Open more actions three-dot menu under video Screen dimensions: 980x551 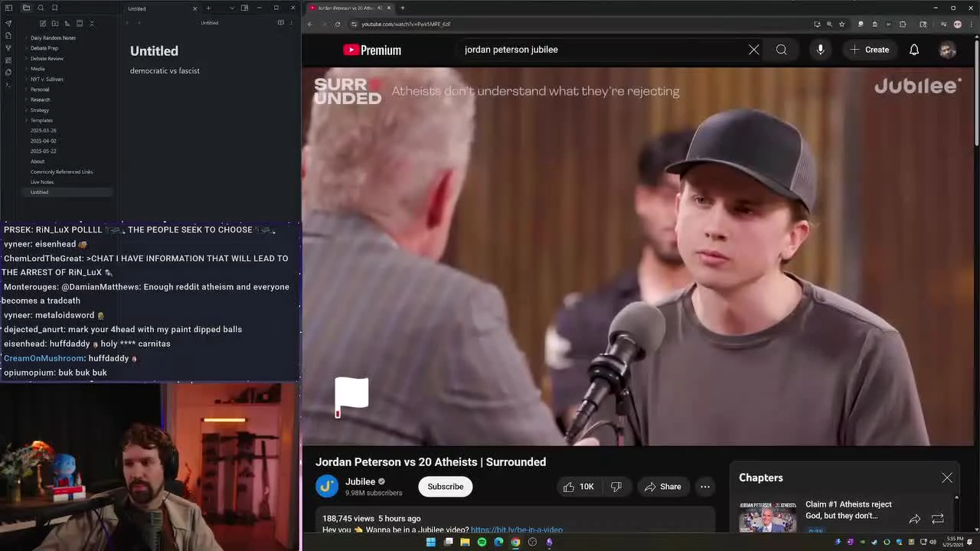pos(705,487)
